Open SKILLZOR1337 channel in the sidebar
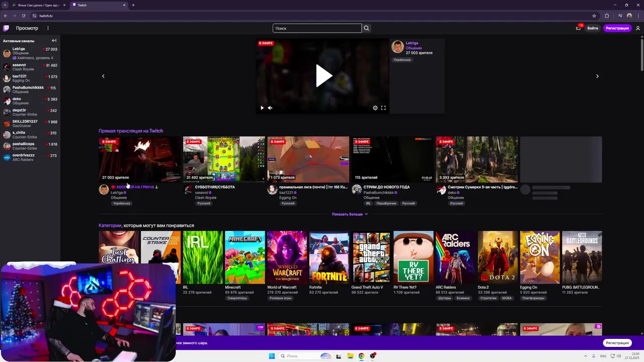This screenshot has width=644, height=362. 30,123
